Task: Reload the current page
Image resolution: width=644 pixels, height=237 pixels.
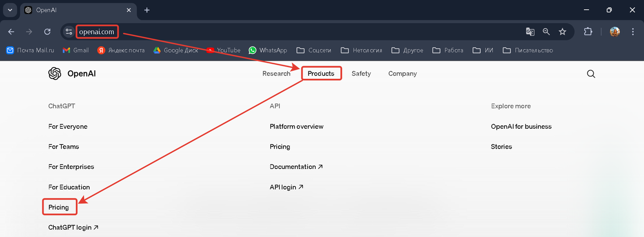Action: 47,32
